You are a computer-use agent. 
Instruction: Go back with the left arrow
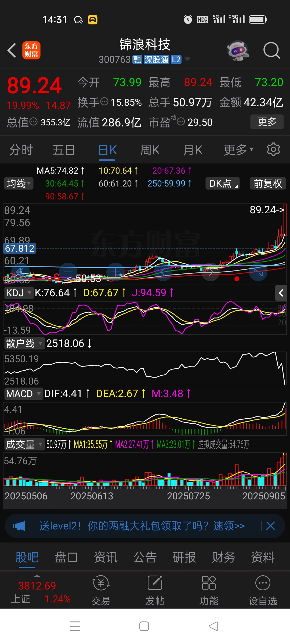tap(12, 50)
